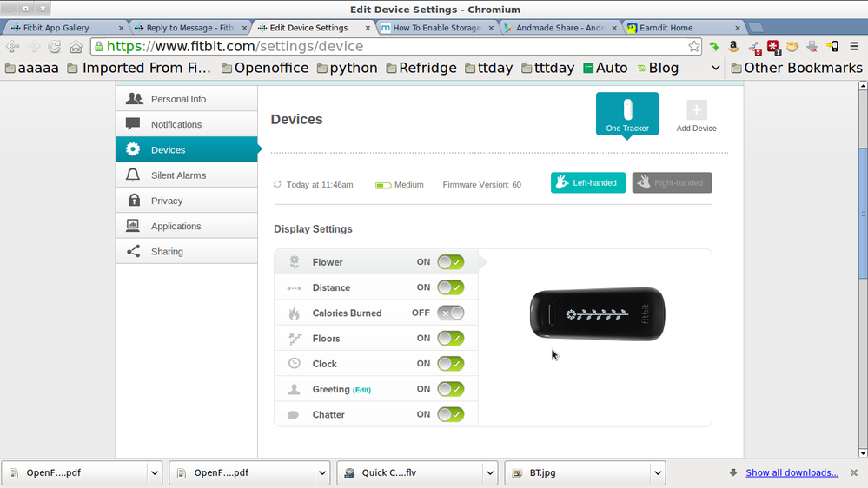Open the Other Bookmarks folder
The height and width of the screenshot is (488, 868).
pos(797,68)
